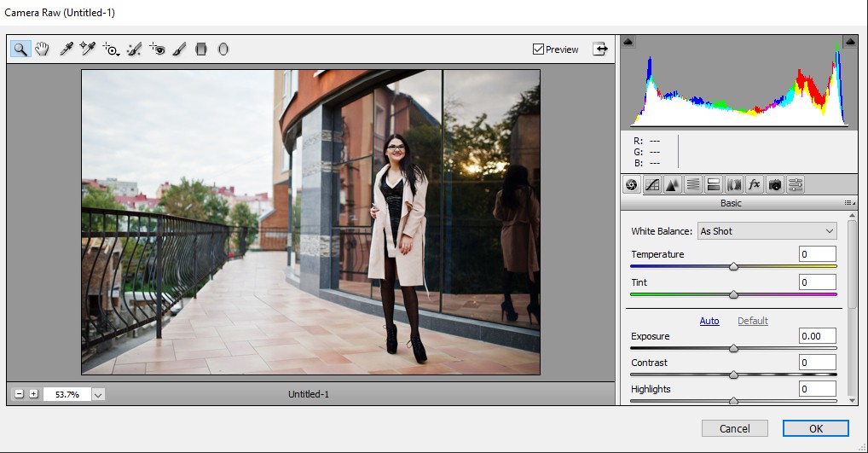
Task: Open the Basic panel flyout menu
Action: coord(849,203)
